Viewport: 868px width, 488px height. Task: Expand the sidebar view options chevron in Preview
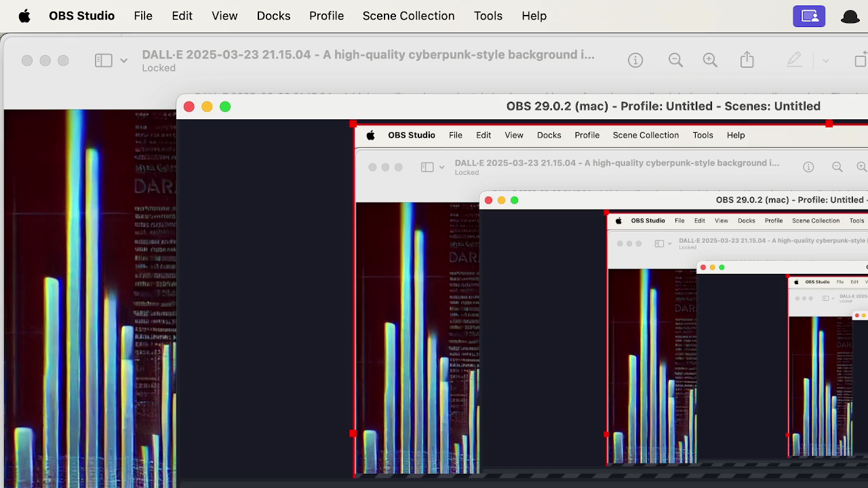(123, 61)
